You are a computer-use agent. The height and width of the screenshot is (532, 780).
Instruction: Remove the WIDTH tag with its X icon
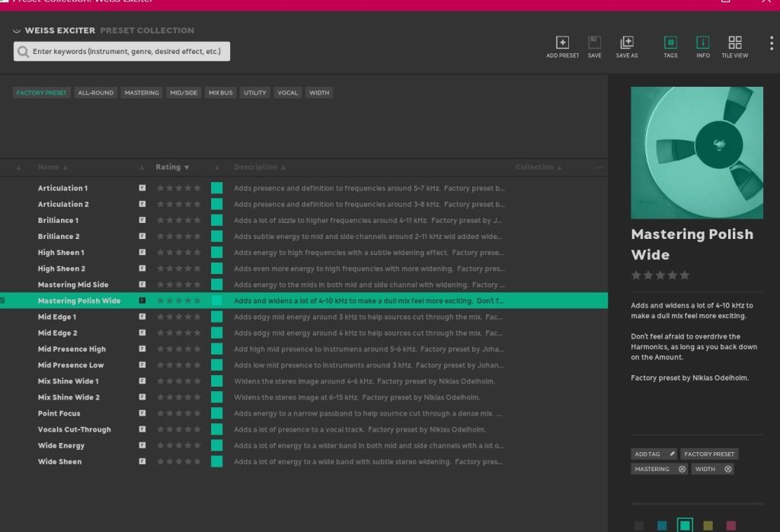click(x=728, y=470)
